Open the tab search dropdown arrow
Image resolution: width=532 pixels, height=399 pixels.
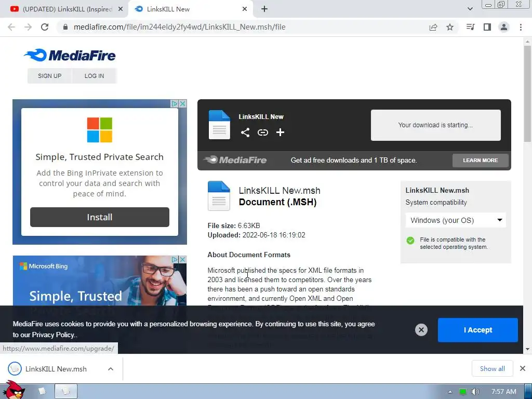point(470,9)
